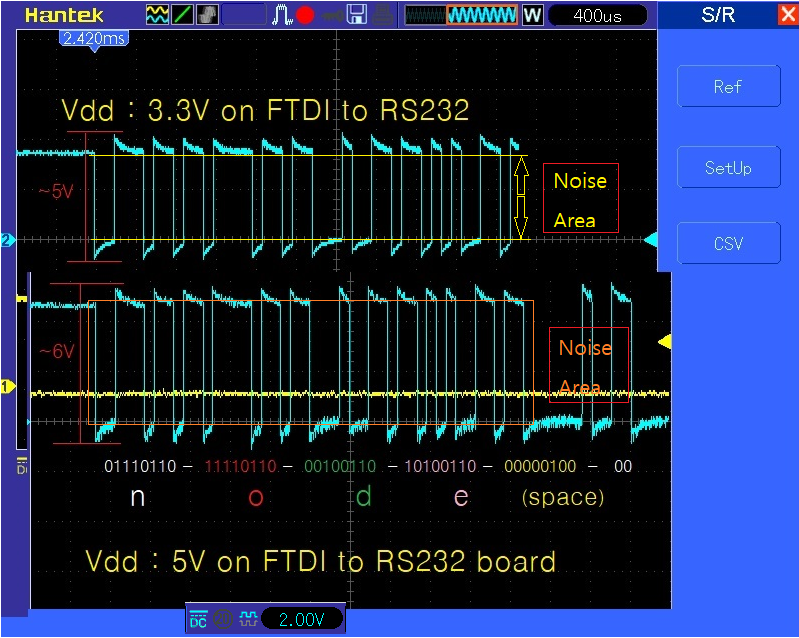Toggle the 20MHz bandwidth limit icon
Screen dimensions: 799x638
point(223,619)
